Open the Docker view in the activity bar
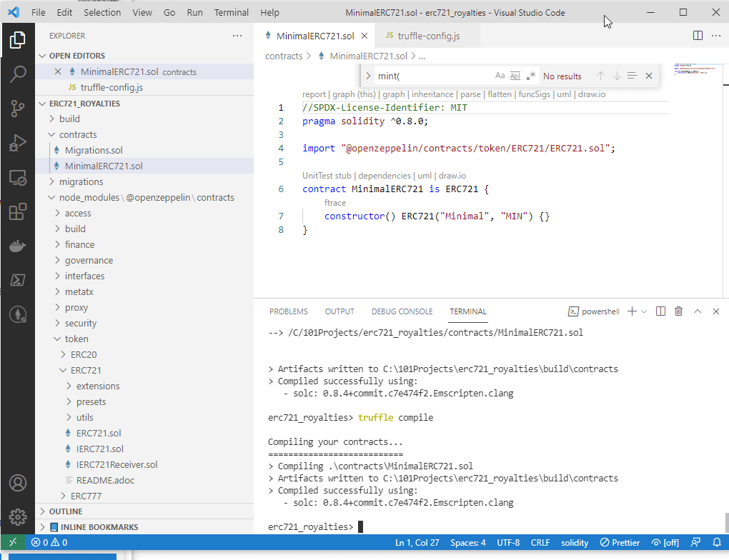 point(18,246)
